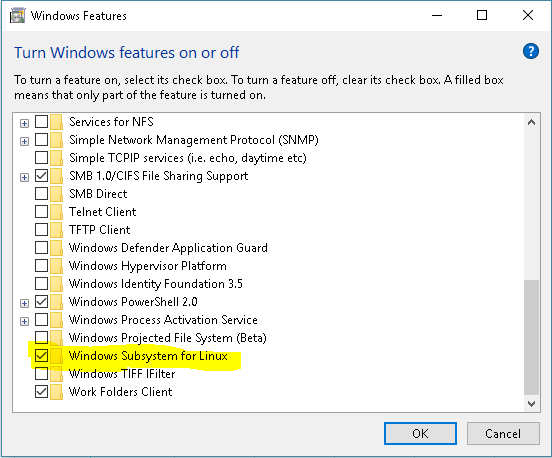This screenshot has height=458, width=552.
Task: Check Simple Network Management Protocol (SNMP)
Action: point(42,140)
